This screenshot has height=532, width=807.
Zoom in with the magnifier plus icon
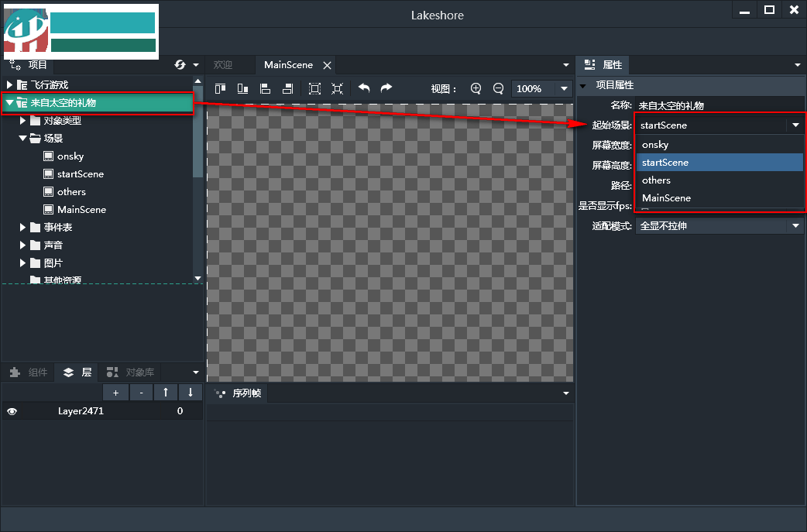click(476, 88)
